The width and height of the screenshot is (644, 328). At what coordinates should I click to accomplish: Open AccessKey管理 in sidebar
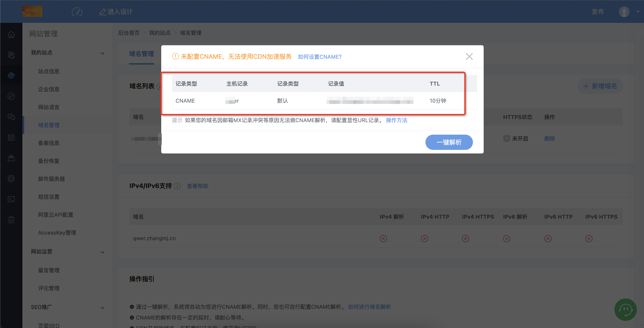click(x=57, y=233)
